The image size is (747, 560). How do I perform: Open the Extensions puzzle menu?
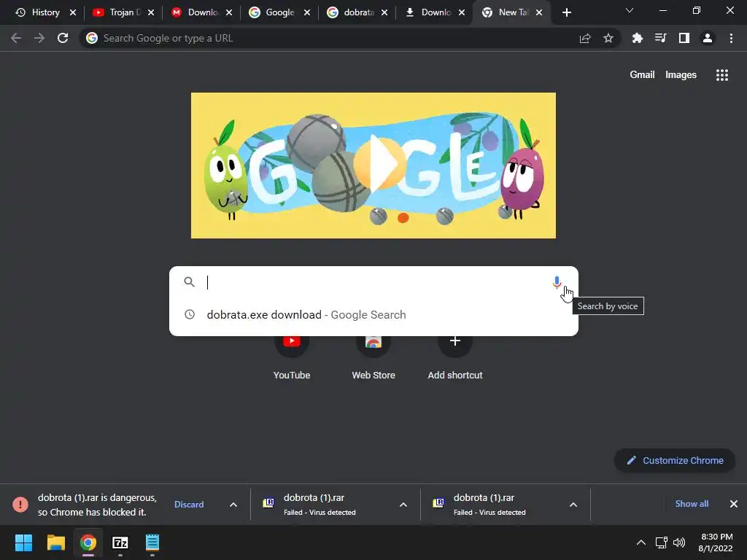[638, 38]
